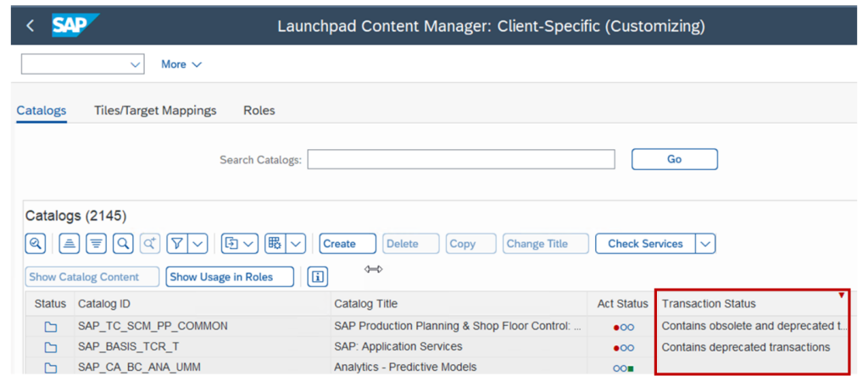The height and width of the screenshot is (381, 868).
Task: Open the command field dropdown
Action: pos(136,64)
